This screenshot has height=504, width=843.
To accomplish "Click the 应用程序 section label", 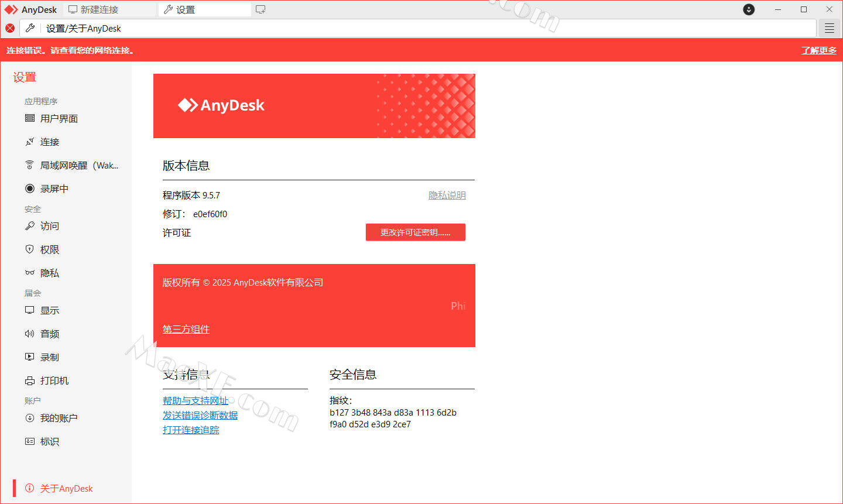I will 41,101.
